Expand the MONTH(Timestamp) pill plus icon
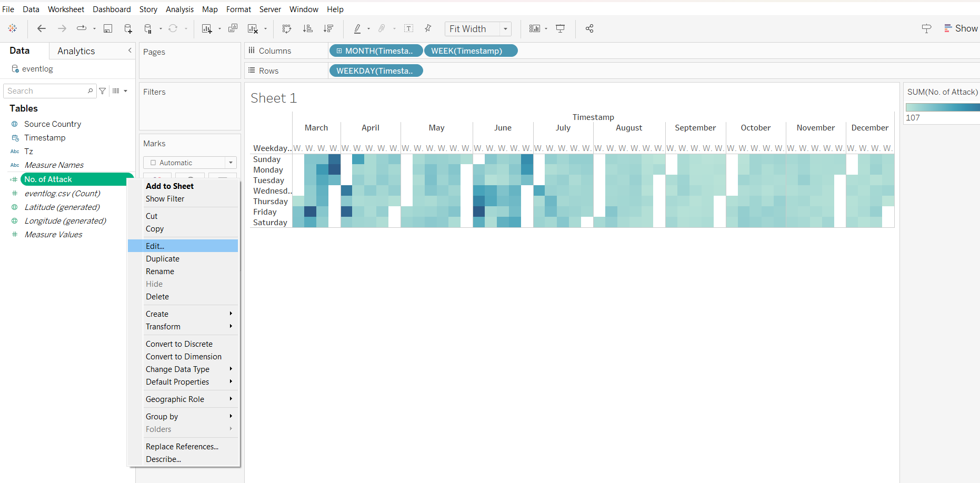 tap(339, 51)
